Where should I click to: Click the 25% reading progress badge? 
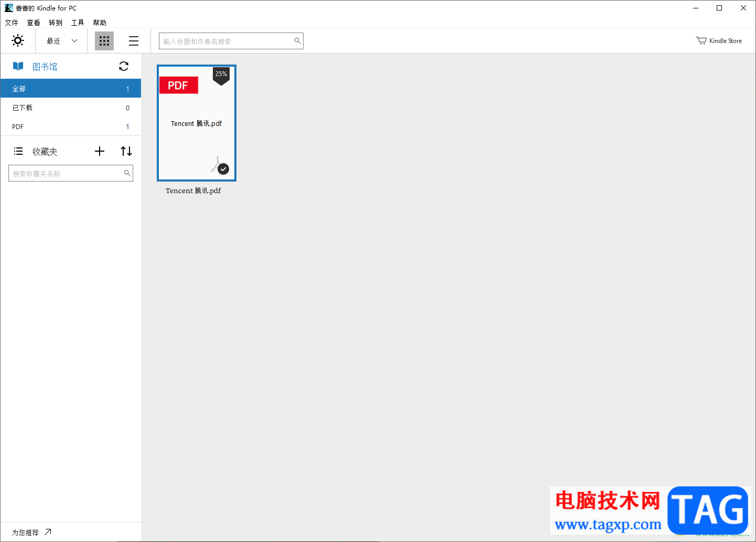click(221, 75)
